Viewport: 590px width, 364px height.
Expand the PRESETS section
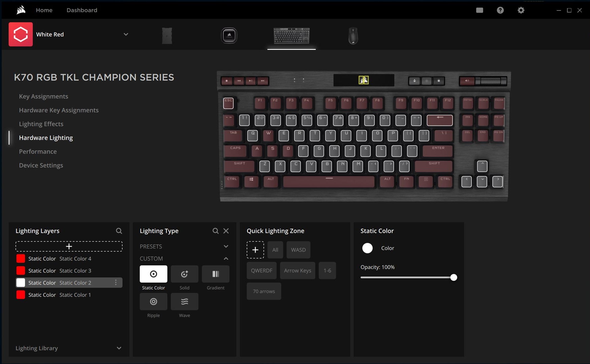226,247
